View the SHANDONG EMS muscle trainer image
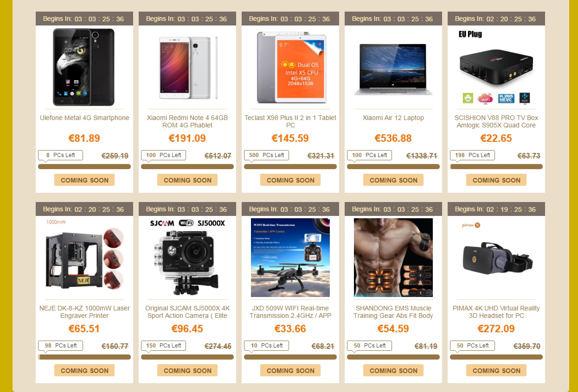The height and width of the screenshot is (392, 578). pos(393,258)
